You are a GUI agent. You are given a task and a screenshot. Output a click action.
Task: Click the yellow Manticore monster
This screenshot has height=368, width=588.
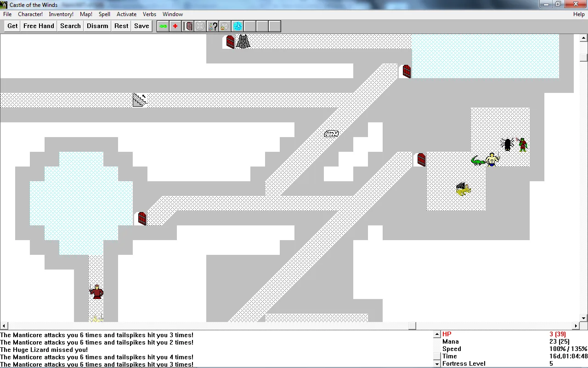point(463,189)
